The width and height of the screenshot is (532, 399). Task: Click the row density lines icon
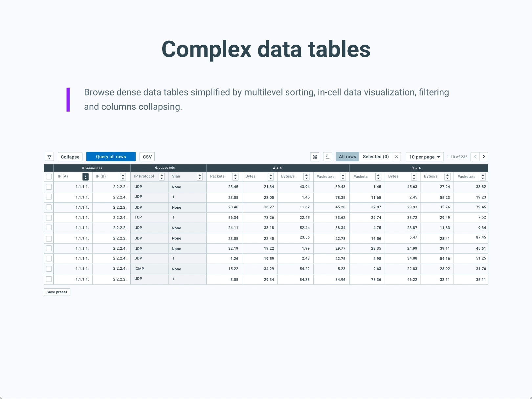327,157
